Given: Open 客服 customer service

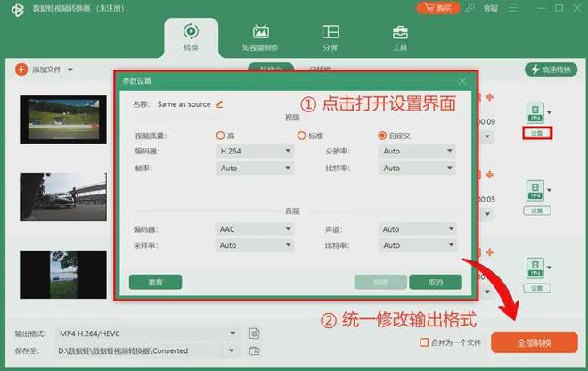Looking at the screenshot, I should pos(491,8).
